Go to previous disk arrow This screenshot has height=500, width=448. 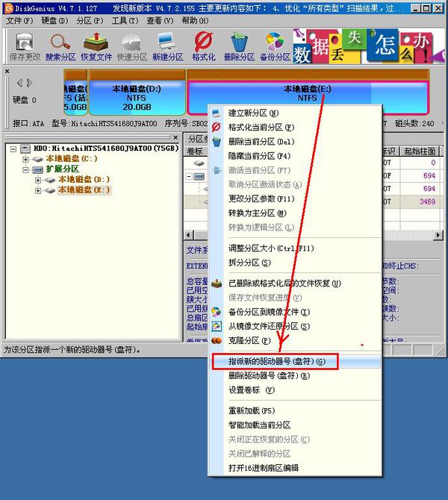click(x=19, y=84)
